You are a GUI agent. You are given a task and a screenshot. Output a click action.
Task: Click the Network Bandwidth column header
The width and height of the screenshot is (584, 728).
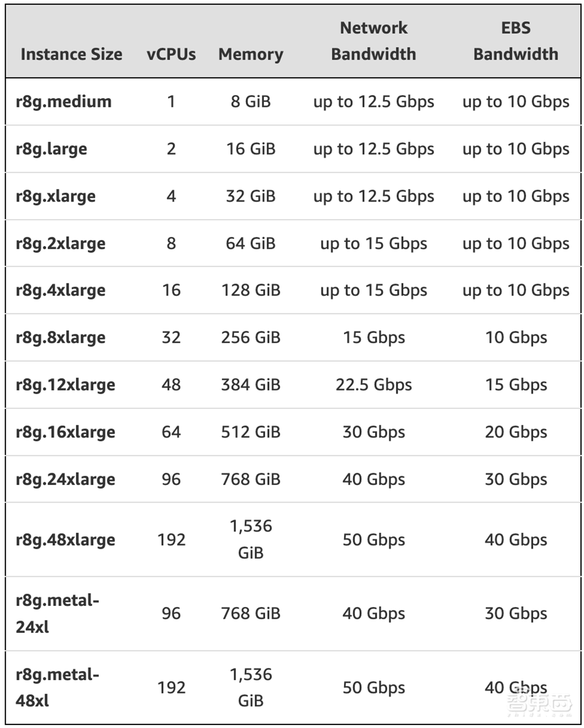pos(374,41)
